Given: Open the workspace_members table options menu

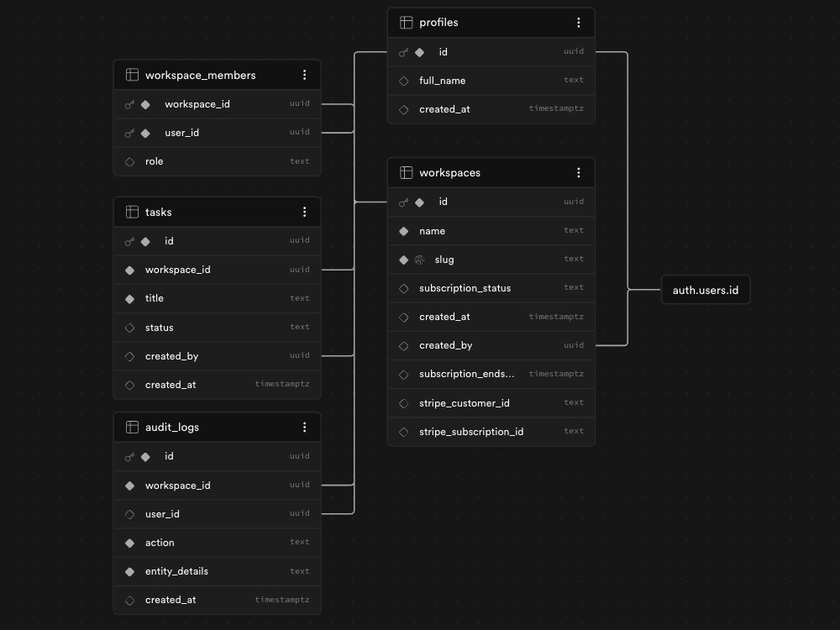Looking at the screenshot, I should (x=304, y=75).
